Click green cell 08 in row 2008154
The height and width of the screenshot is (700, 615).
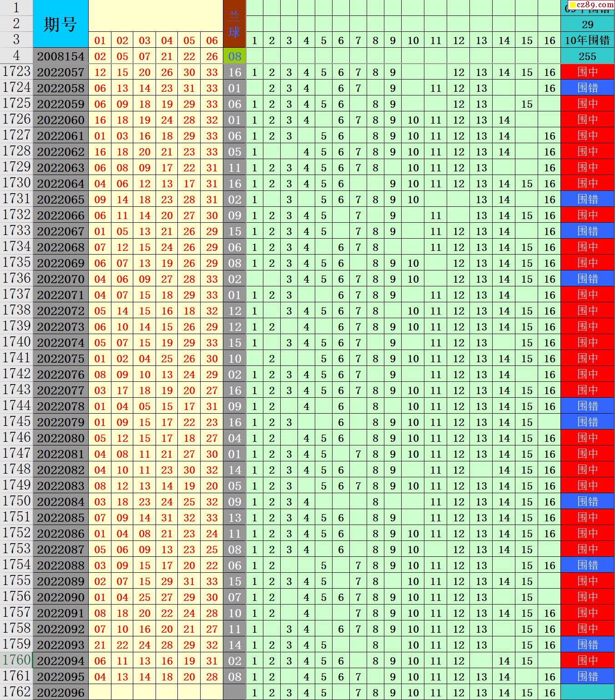(234, 56)
